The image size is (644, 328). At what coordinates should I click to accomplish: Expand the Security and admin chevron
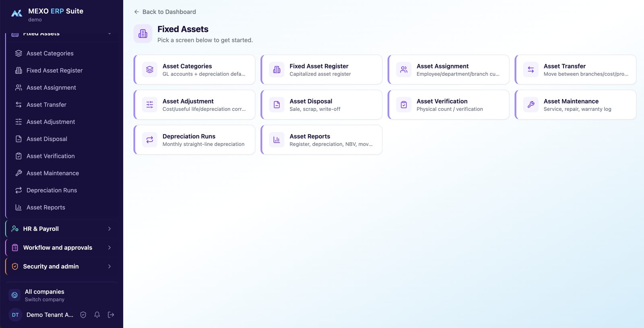(x=109, y=266)
